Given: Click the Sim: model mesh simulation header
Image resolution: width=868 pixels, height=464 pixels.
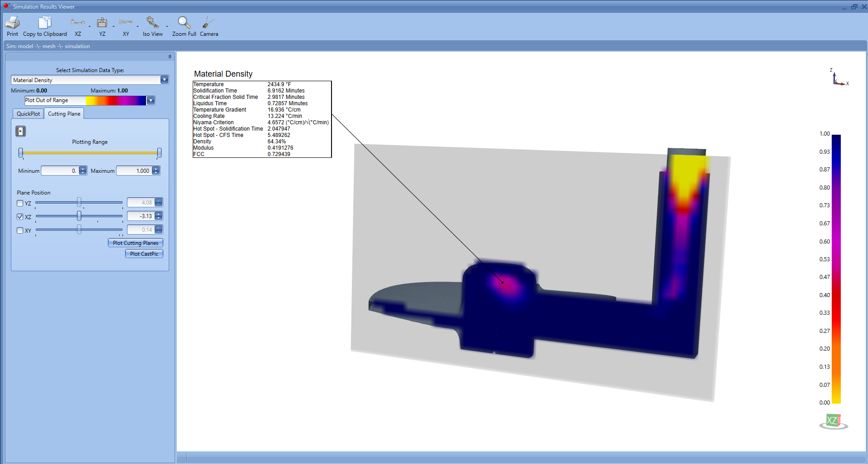Looking at the screenshot, I should (x=48, y=46).
